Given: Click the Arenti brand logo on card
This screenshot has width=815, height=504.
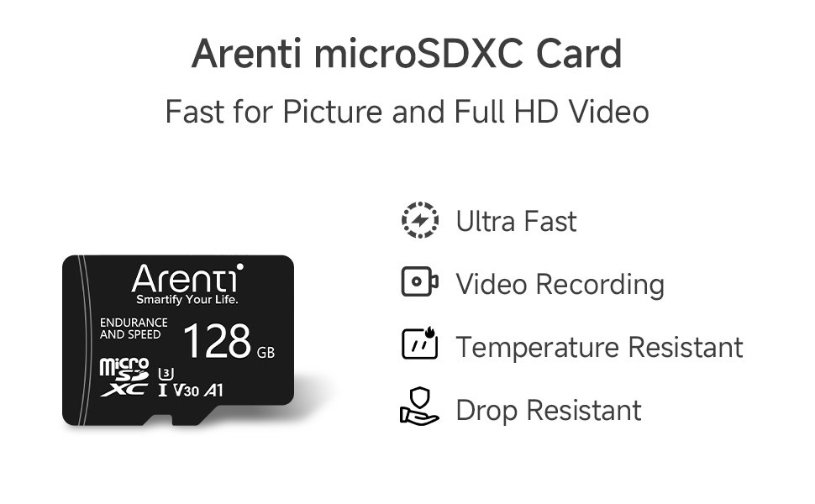Looking at the screenshot, I should [x=187, y=279].
